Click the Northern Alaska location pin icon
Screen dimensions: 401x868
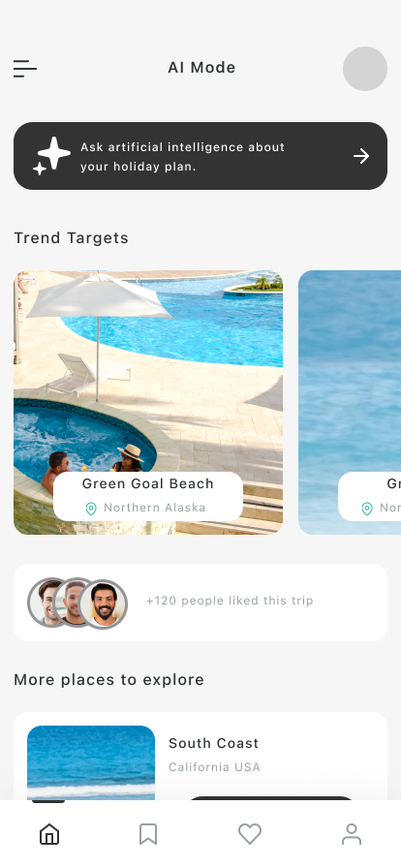[x=91, y=509]
